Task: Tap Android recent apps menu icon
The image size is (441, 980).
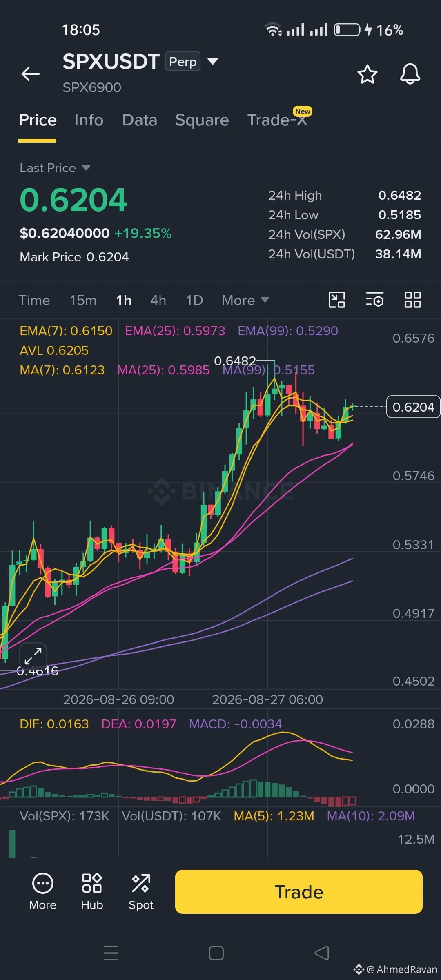Action: tap(111, 953)
